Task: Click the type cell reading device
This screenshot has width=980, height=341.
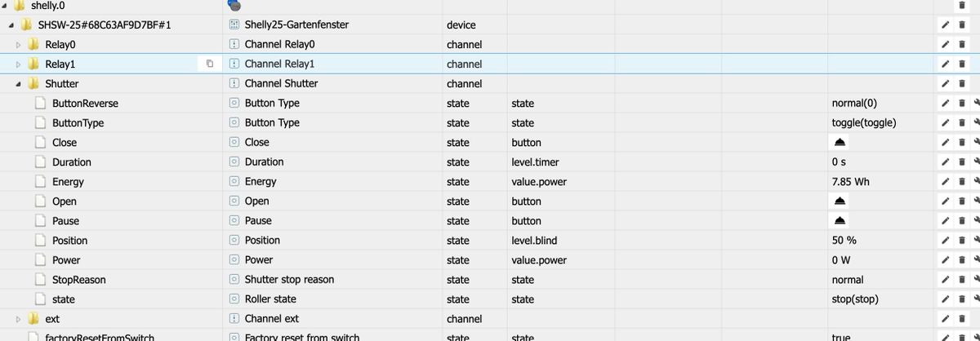Action: pyautogui.click(x=461, y=24)
